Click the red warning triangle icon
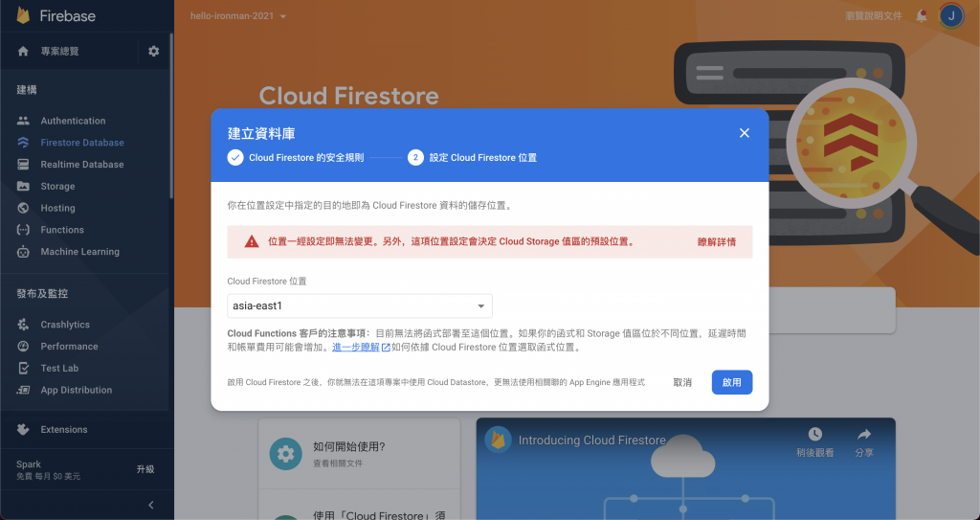 point(252,241)
